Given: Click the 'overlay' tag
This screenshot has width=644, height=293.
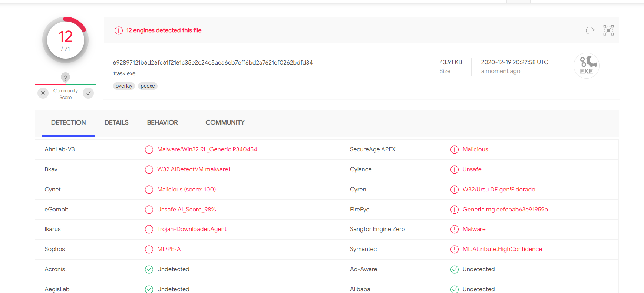Looking at the screenshot, I should coord(124,86).
